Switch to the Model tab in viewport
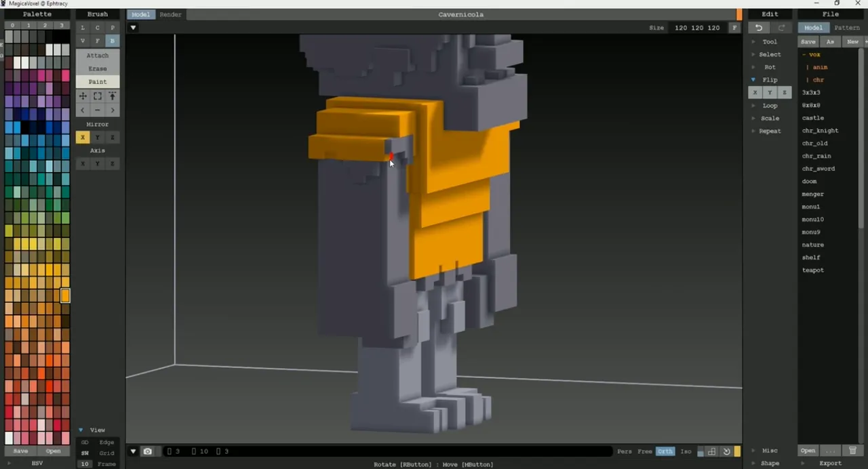 140,14
